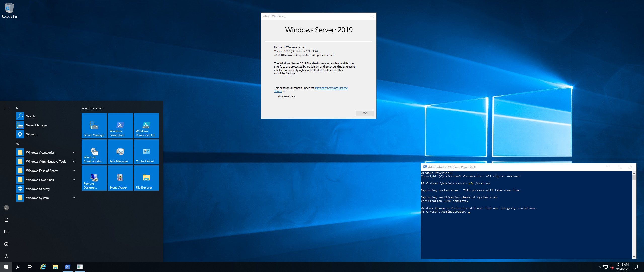Click the Windows Start button
This screenshot has width=644, height=272.
6,267
